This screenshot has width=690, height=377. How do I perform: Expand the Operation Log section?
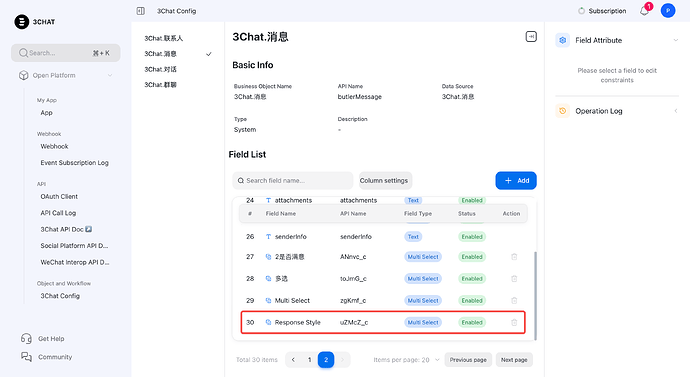675,111
